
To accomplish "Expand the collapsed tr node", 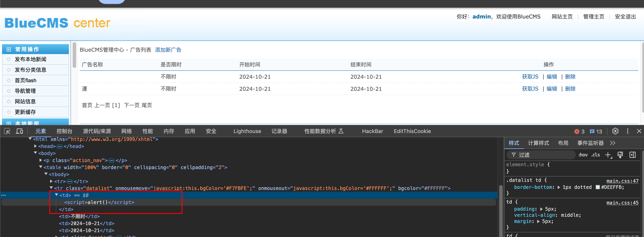I will [51, 181].
